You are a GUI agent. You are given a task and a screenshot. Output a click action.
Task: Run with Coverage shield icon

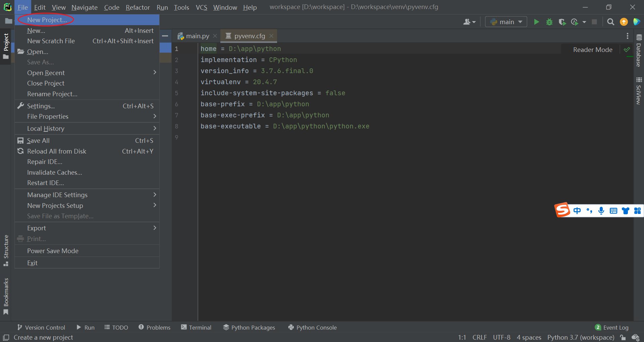562,22
